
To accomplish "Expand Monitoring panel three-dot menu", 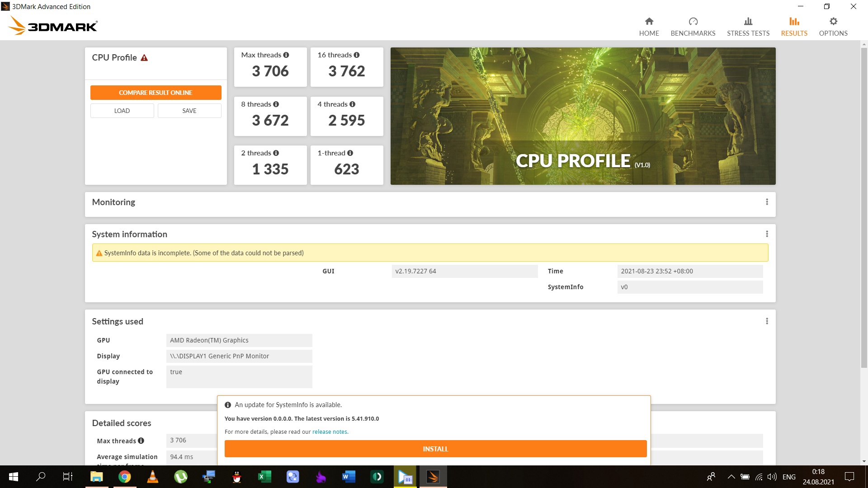I will pyautogui.click(x=767, y=202).
